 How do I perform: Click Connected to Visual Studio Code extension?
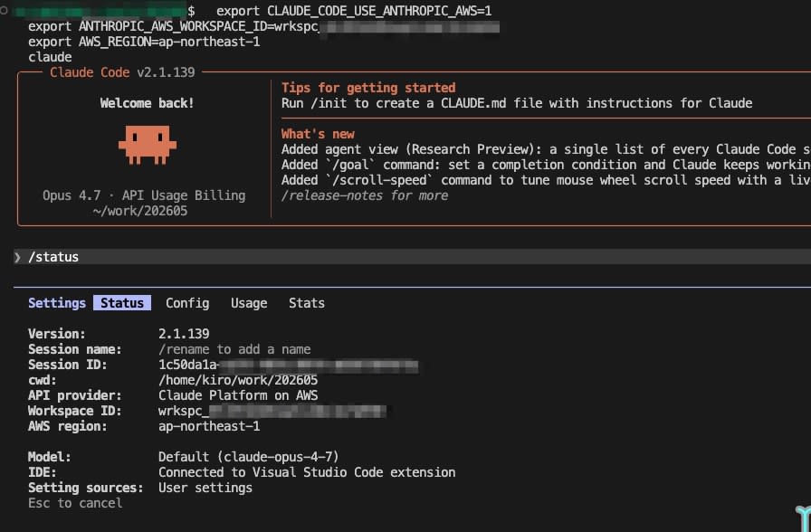pos(307,472)
